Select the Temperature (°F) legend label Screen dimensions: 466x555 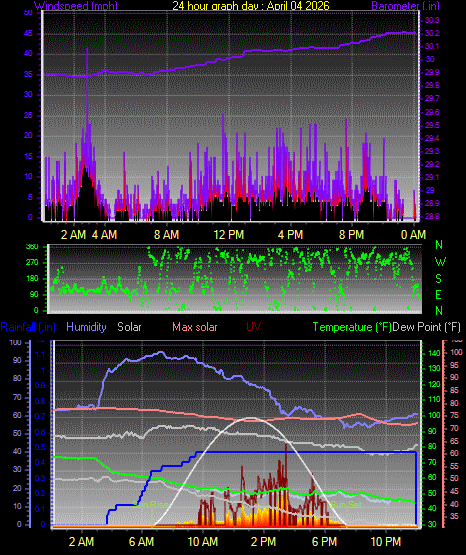coord(352,327)
